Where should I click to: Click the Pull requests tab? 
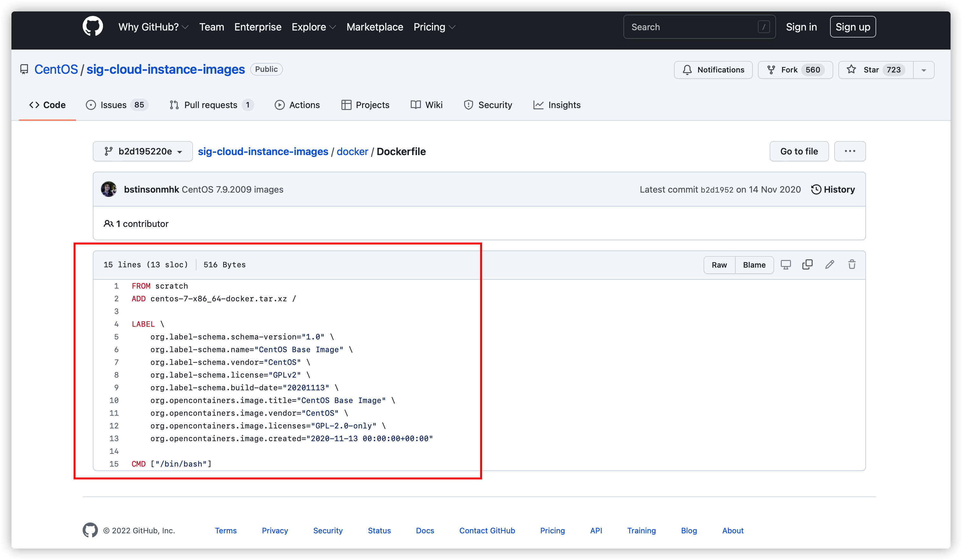[x=210, y=105]
